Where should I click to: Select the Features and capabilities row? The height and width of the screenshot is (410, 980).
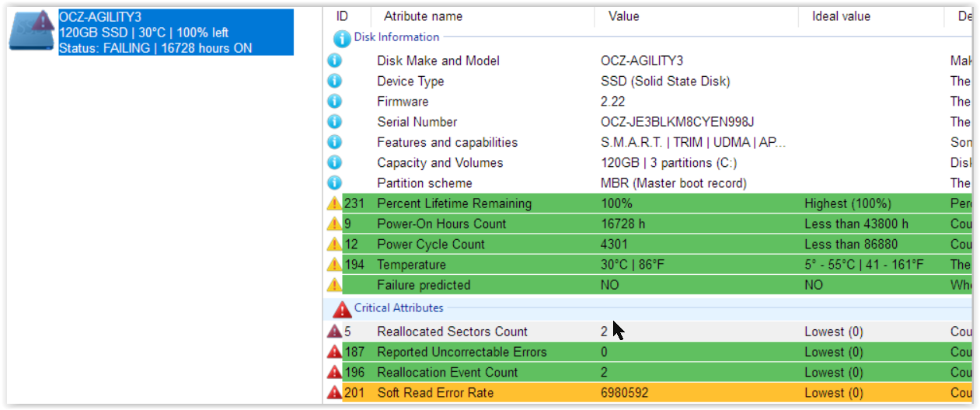click(649, 142)
